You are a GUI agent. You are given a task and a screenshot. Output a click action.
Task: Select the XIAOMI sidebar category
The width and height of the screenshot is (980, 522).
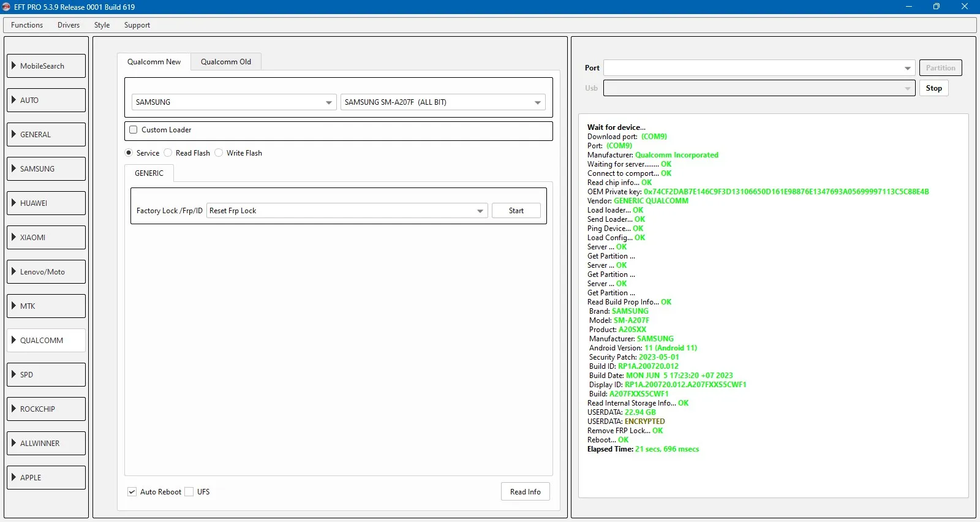click(47, 238)
